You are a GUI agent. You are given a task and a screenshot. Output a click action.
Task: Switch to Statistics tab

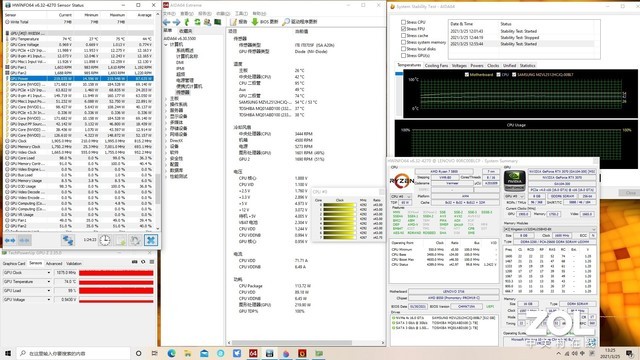click(527, 65)
